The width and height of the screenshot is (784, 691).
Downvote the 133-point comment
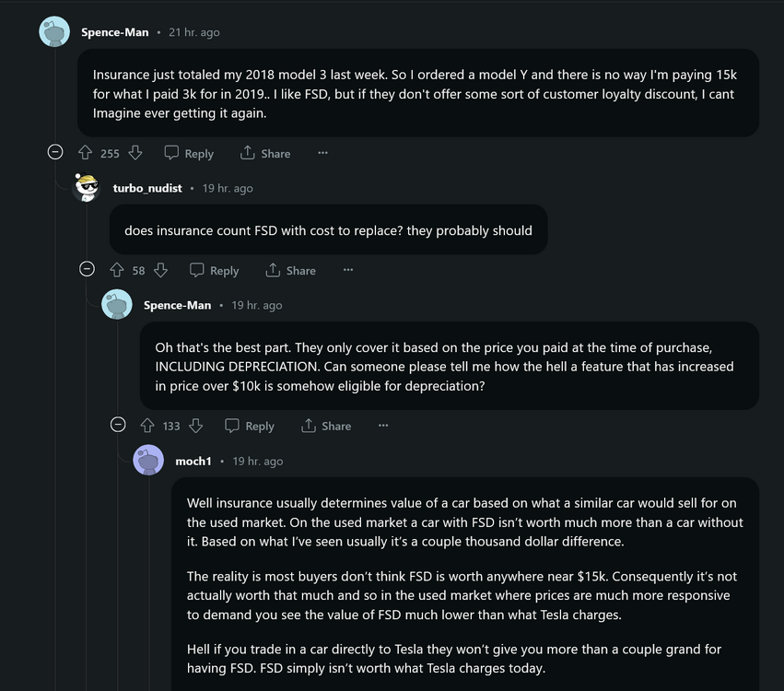pos(195,426)
